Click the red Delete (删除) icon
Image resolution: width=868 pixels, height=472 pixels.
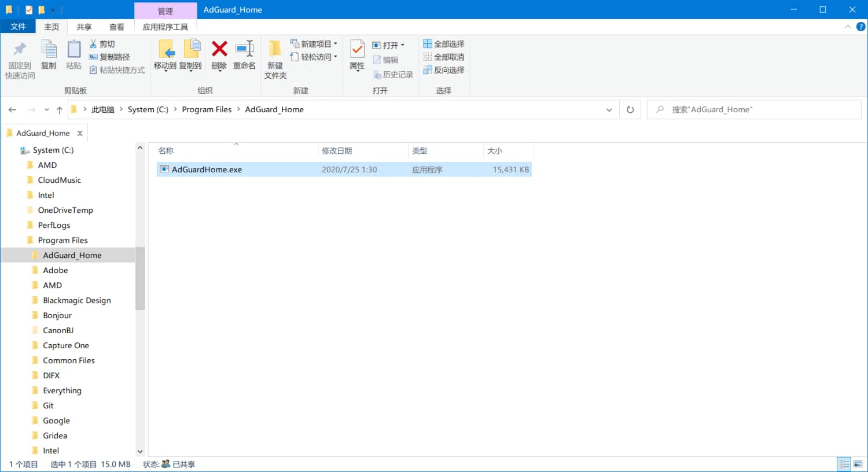click(219, 49)
